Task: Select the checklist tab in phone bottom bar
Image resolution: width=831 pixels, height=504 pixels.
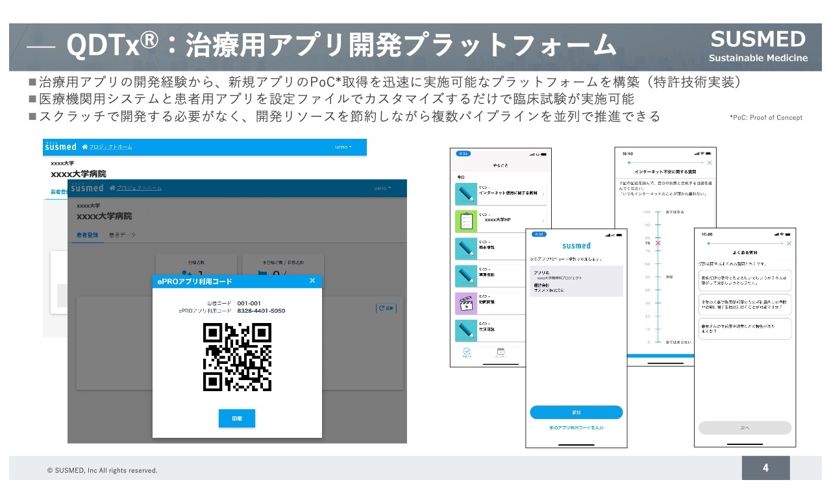Action: (467, 353)
